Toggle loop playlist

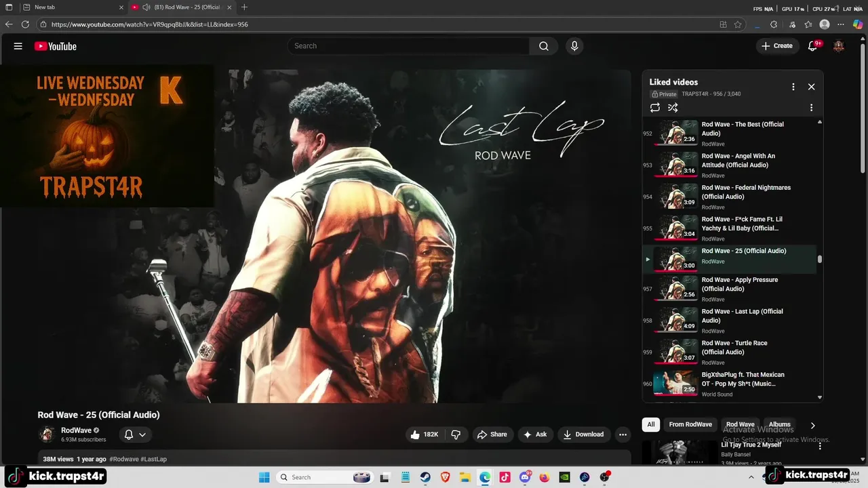[654, 108]
